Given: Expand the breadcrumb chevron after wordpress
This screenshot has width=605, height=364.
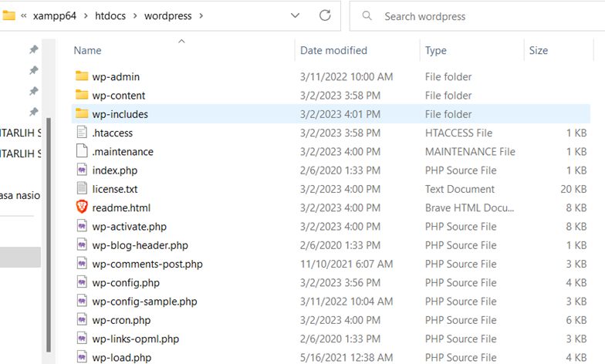Looking at the screenshot, I should click(x=201, y=16).
